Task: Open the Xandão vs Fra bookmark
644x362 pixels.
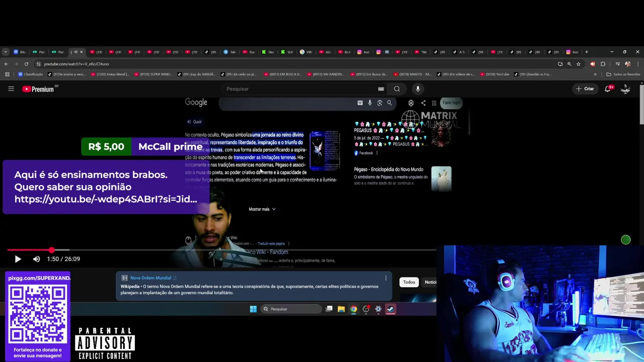Action: 533,74
